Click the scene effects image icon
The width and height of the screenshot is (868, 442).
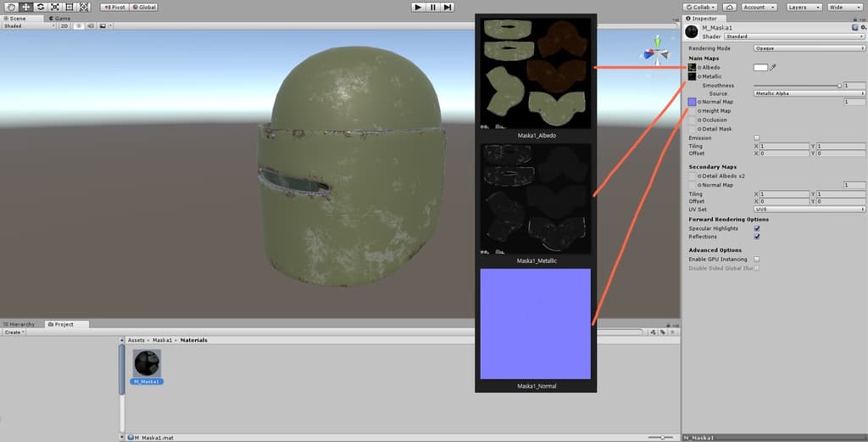(x=103, y=26)
